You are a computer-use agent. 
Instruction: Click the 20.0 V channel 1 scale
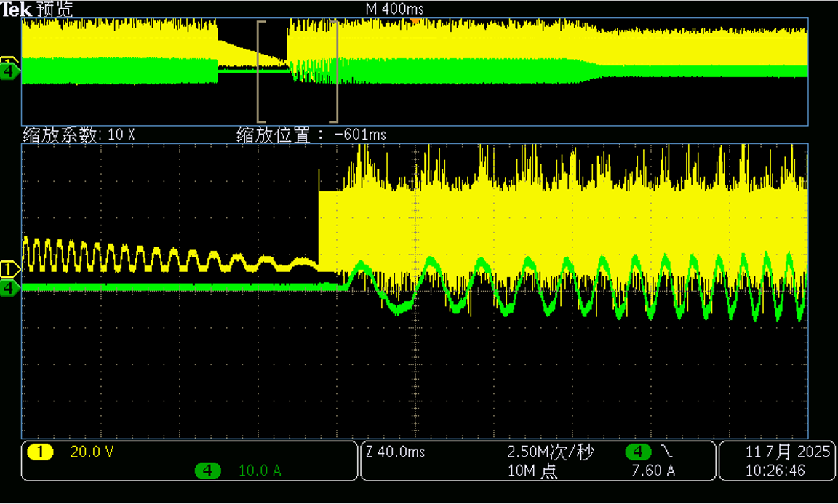[92, 452]
